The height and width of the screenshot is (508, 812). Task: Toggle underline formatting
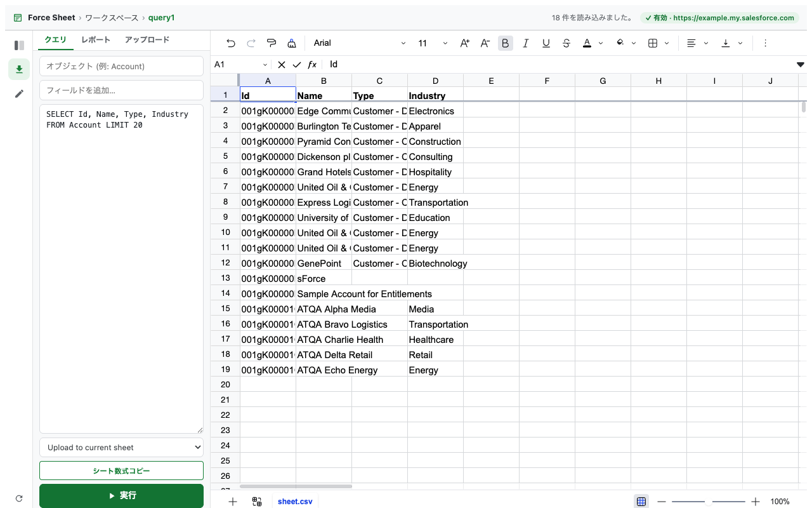(546, 43)
